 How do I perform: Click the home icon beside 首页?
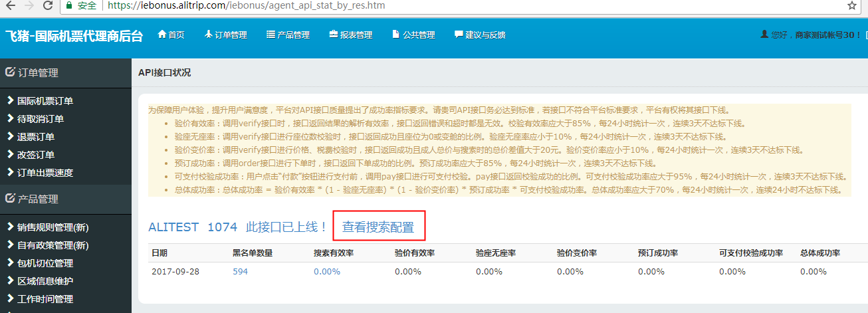tap(162, 35)
